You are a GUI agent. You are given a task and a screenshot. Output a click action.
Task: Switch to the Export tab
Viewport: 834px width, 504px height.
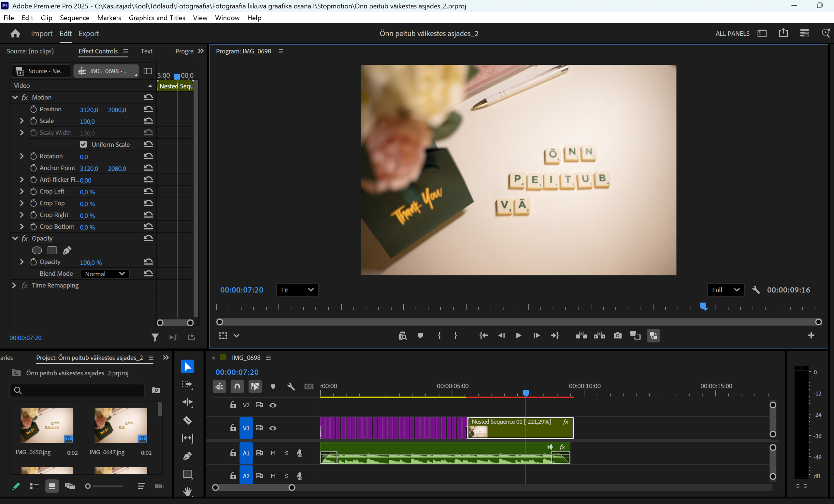tap(89, 34)
